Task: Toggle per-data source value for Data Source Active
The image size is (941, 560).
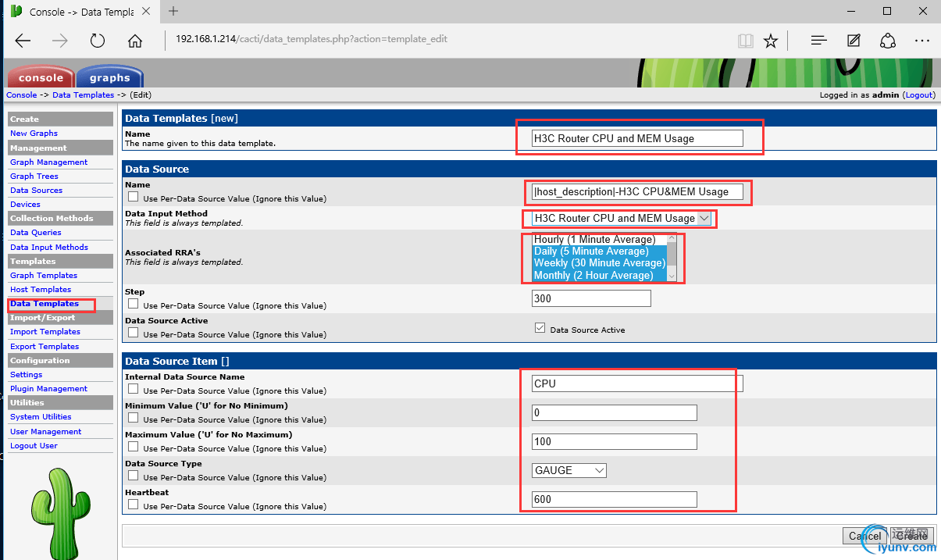Action: pyautogui.click(x=134, y=334)
